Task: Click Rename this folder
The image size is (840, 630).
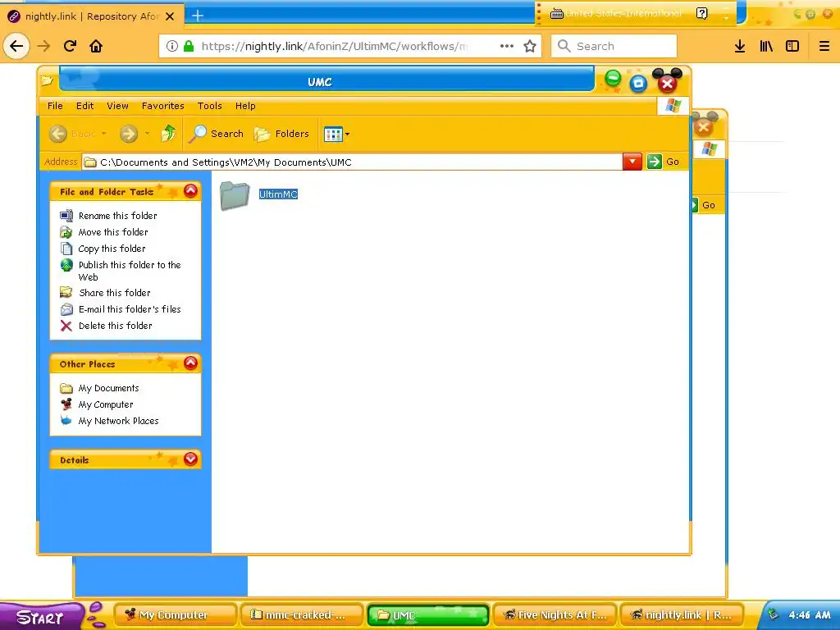Action: pos(118,216)
